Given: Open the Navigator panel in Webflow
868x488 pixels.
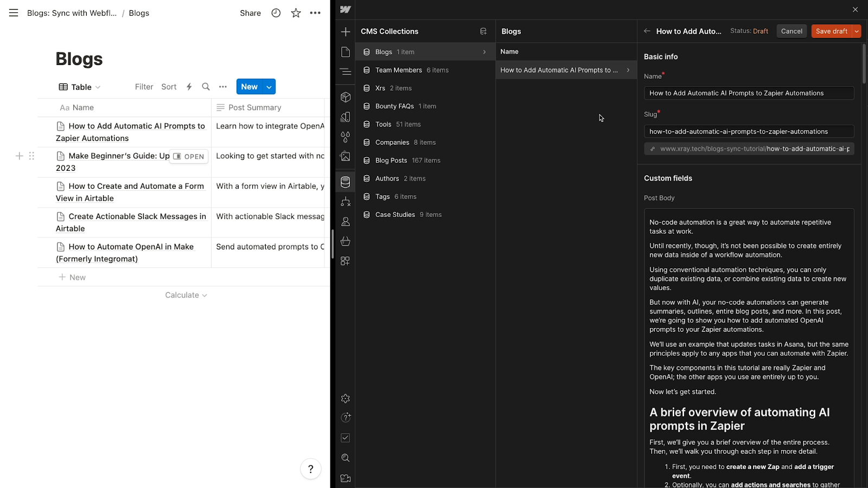Looking at the screenshot, I should (x=346, y=72).
